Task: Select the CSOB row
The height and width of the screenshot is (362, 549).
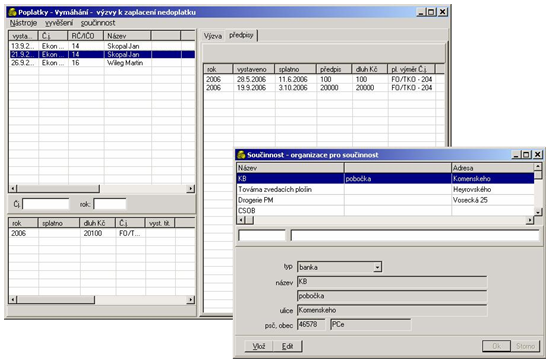Action: (385, 211)
